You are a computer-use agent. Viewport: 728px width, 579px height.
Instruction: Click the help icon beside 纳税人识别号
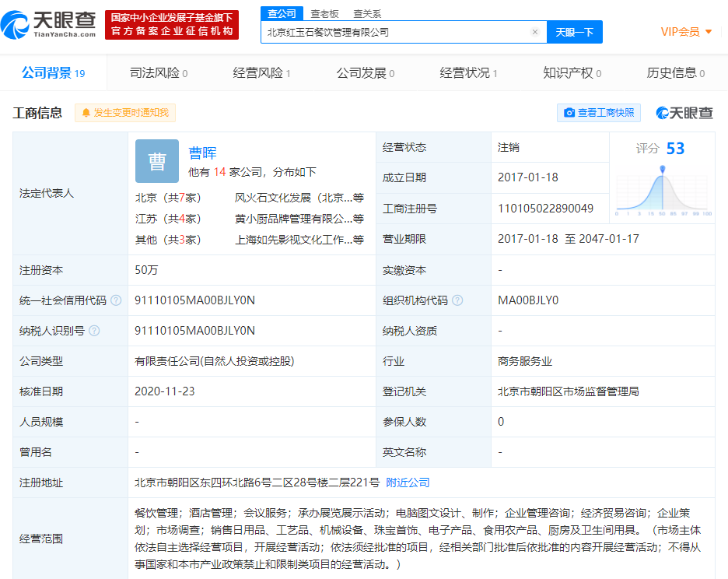[94, 331]
